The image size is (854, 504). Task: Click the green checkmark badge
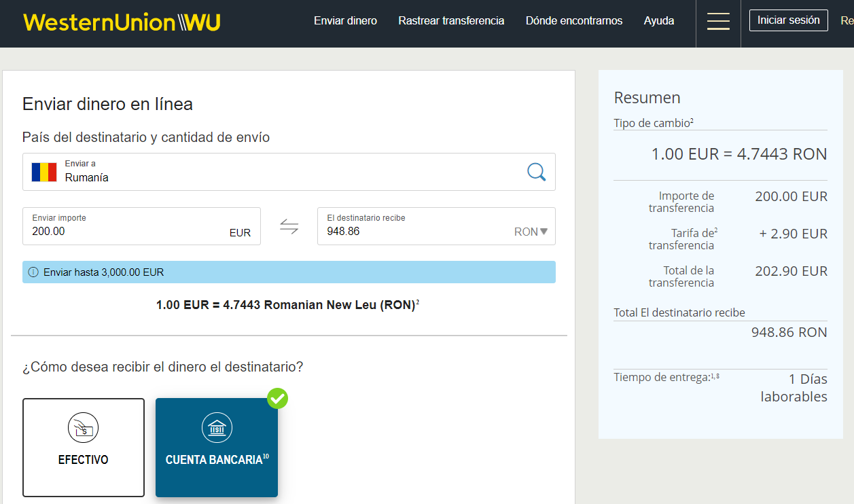(277, 399)
